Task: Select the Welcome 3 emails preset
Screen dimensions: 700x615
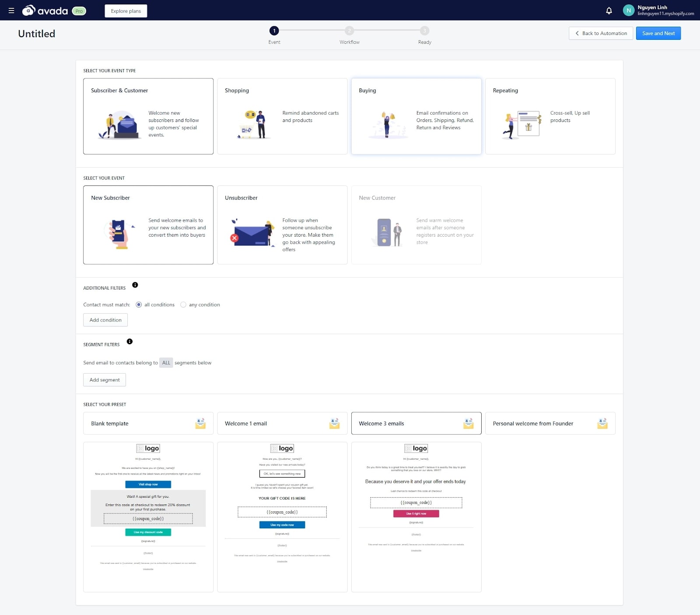Action: pyautogui.click(x=416, y=423)
